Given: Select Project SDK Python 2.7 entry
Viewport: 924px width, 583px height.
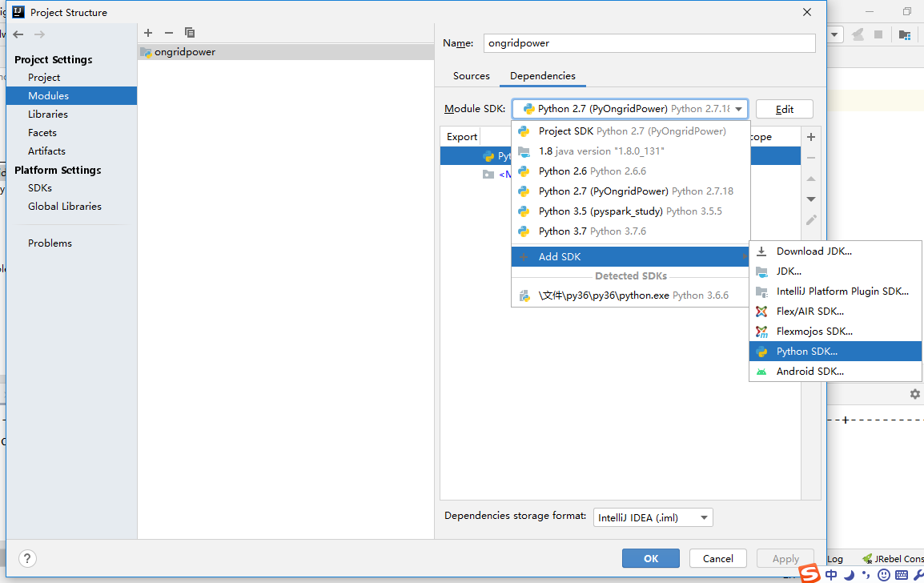Looking at the screenshot, I should pyautogui.click(x=630, y=131).
